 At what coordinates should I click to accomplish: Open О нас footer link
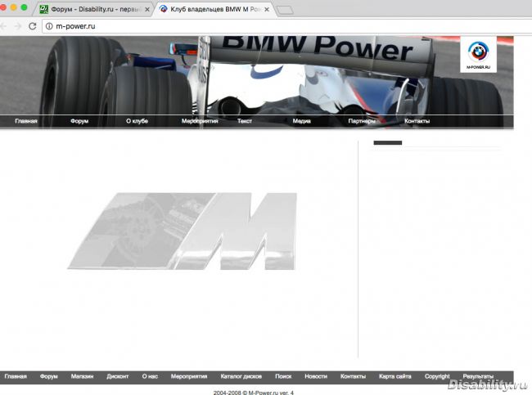(150, 376)
